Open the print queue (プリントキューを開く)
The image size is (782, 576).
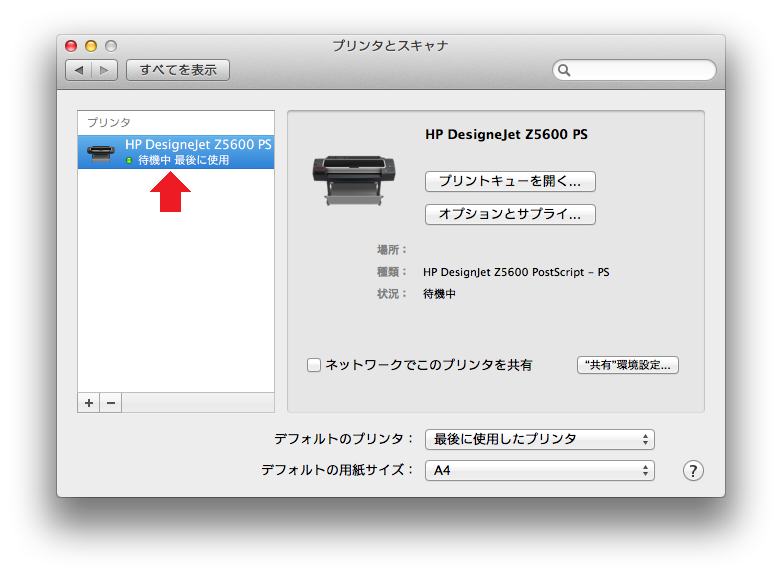[510, 181]
